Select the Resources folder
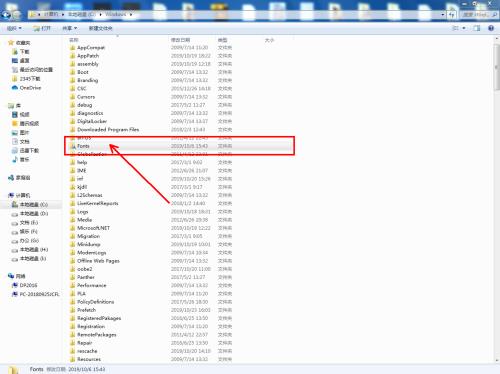Viewport: 500px width, 374px height. tap(85, 359)
